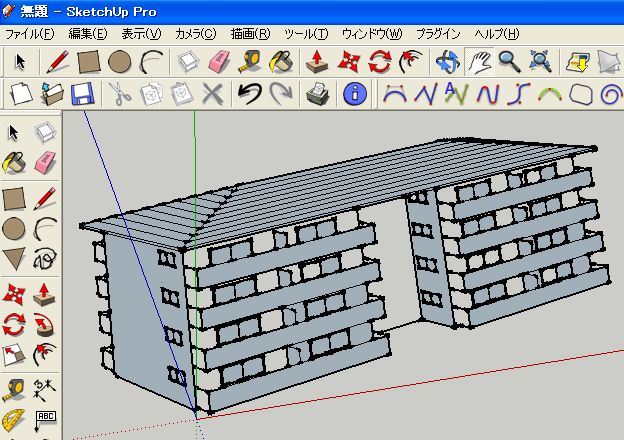Image resolution: width=624 pixels, height=440 pixels.
Task: Create a new file with the New icon
Action: click(21, 94)
